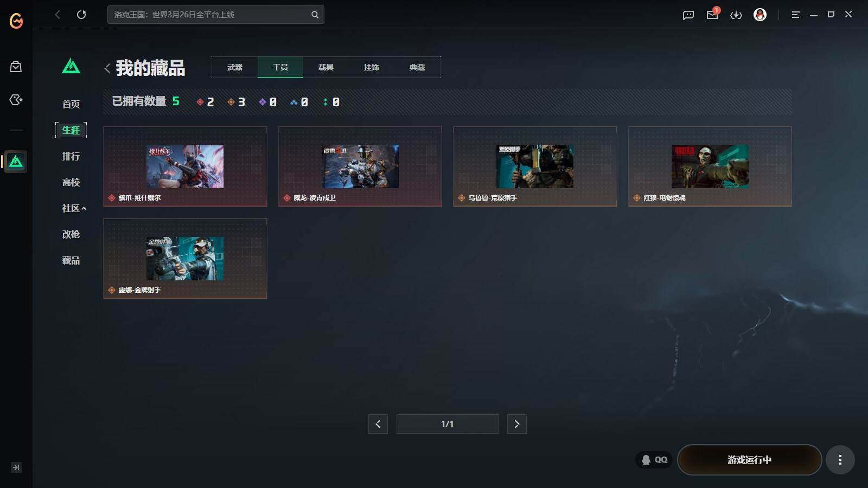Click the 我的藏品 page title
Screen dimensions: 868x488
point(150,68)
